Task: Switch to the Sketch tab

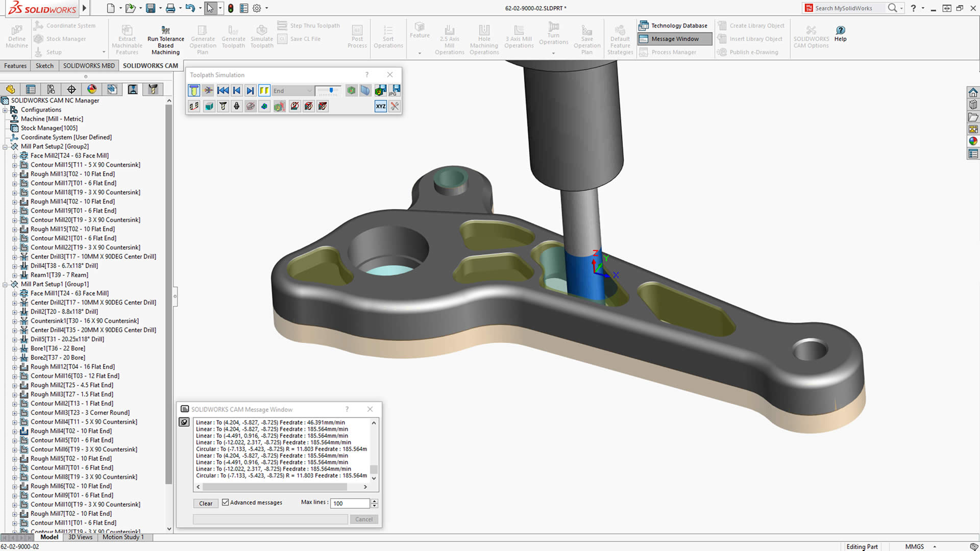Action: pyautogui.click(x=44, y=65)
